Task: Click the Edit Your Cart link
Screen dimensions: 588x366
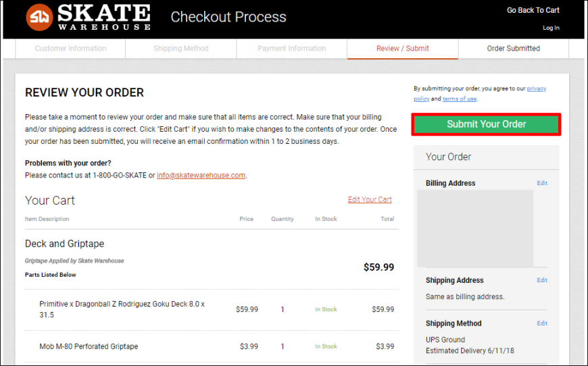Action: click(369, 200)
